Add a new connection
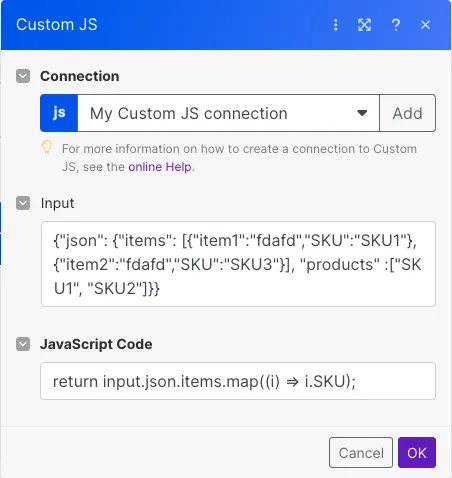 407,113
